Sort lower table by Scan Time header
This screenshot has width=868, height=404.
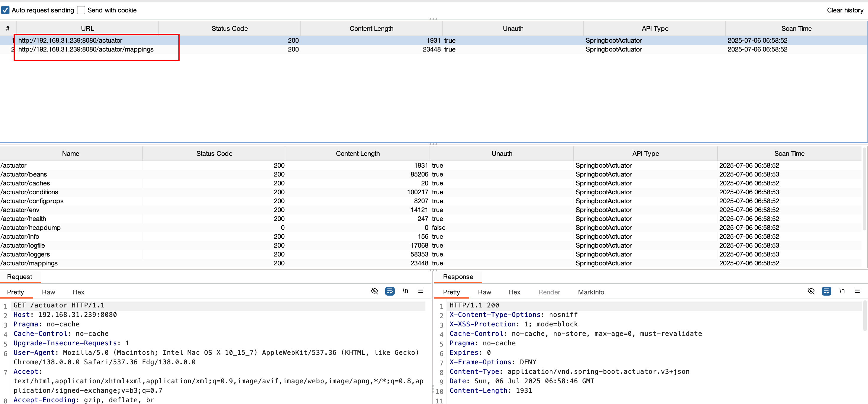tap(789, 153)
